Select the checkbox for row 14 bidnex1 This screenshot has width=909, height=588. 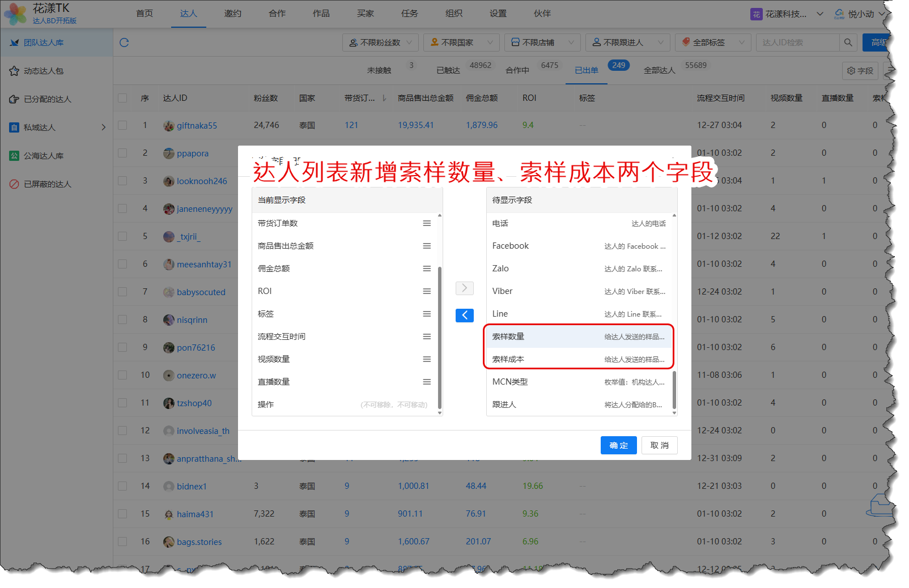coord(122,486)
